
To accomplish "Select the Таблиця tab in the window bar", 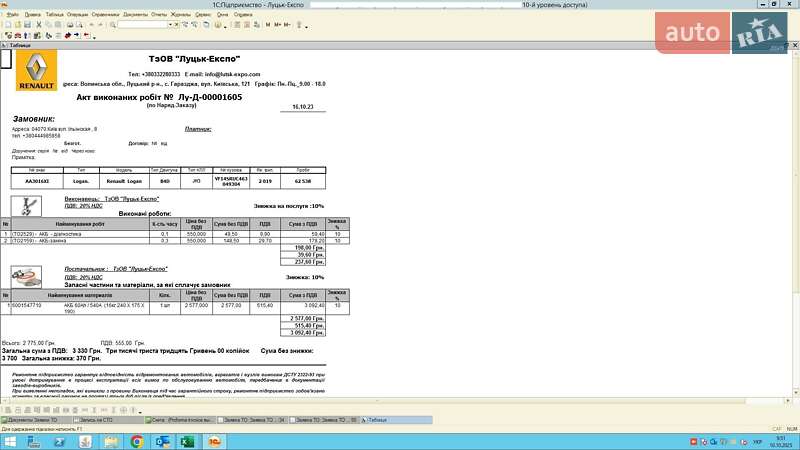I will pyautogui.click(x=375, y=421).
